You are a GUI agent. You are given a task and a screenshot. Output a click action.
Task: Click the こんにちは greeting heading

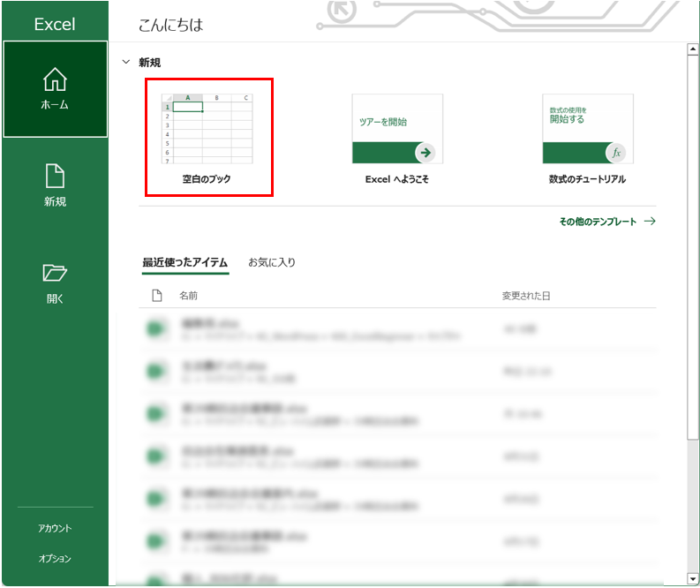click(x=171, y=25)
